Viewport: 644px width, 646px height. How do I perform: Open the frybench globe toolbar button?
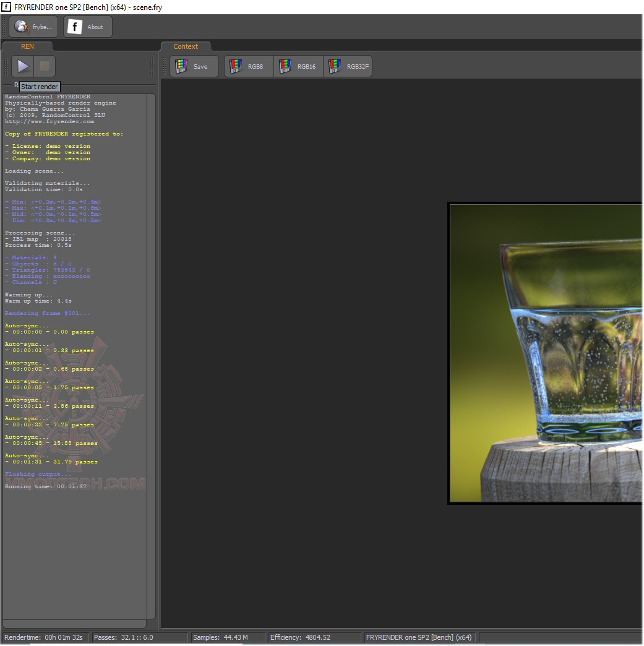33,27
